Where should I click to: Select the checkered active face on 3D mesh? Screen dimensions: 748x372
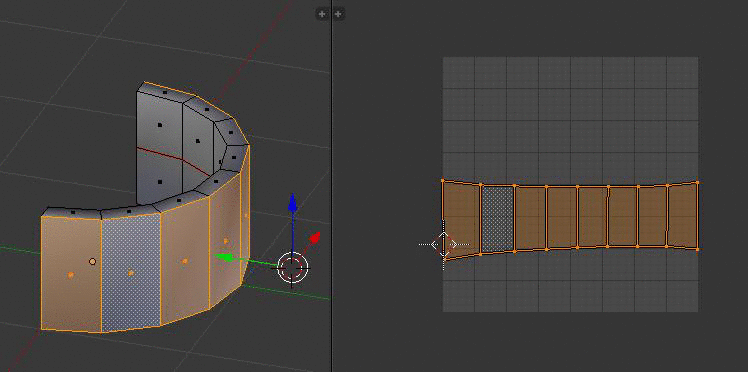point(131,272)
